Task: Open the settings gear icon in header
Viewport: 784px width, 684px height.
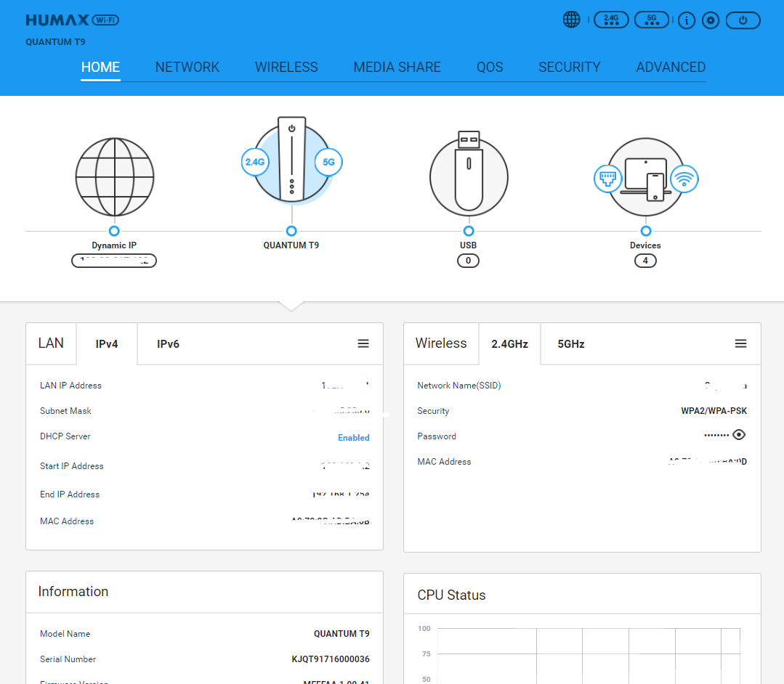Action: click(711, 20)
